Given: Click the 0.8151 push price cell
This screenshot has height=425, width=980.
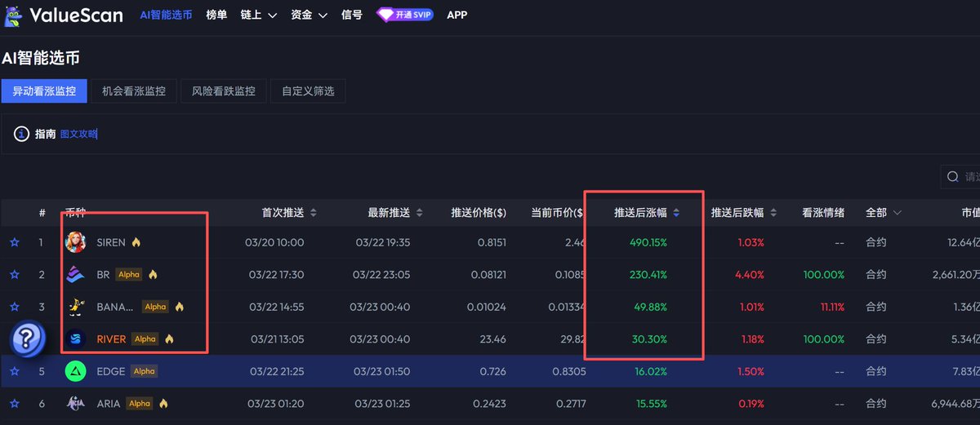Looking at the screenshot, I should (x=490, y=242).
